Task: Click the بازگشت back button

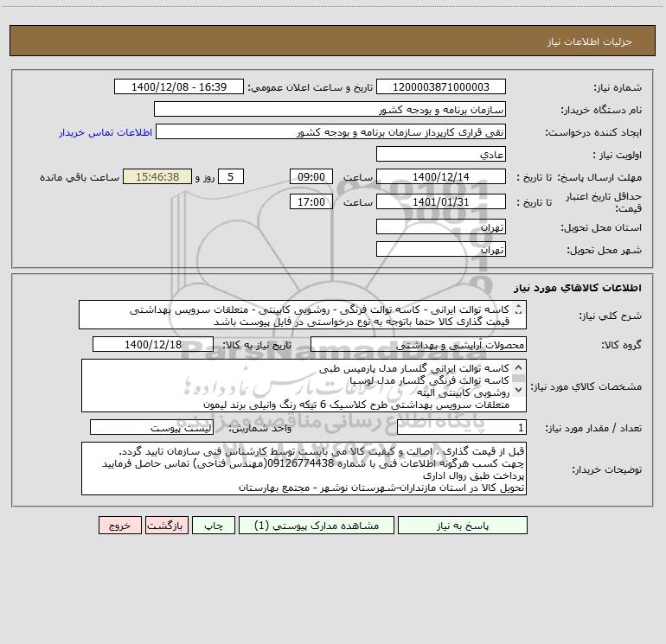Action: [166, 526]
